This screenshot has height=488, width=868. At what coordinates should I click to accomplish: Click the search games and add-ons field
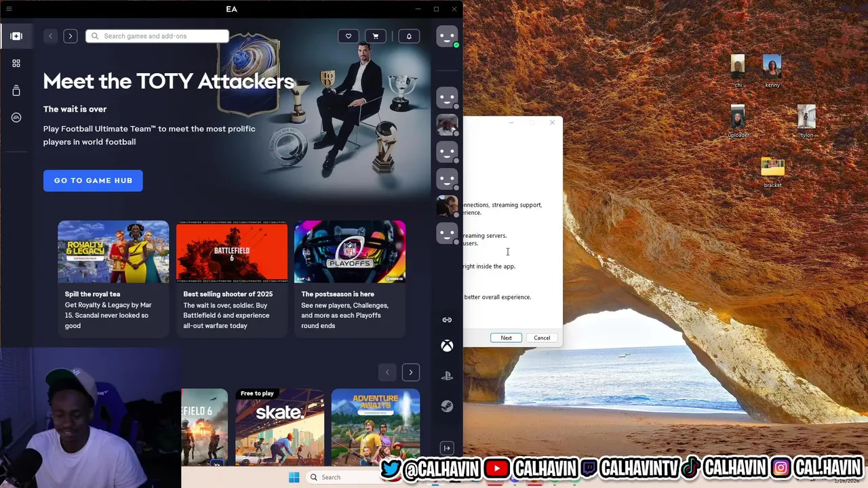point(157,36)
